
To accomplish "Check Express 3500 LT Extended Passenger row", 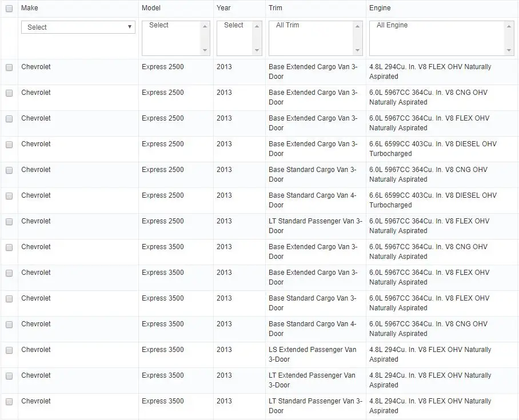I will [9, 376].
